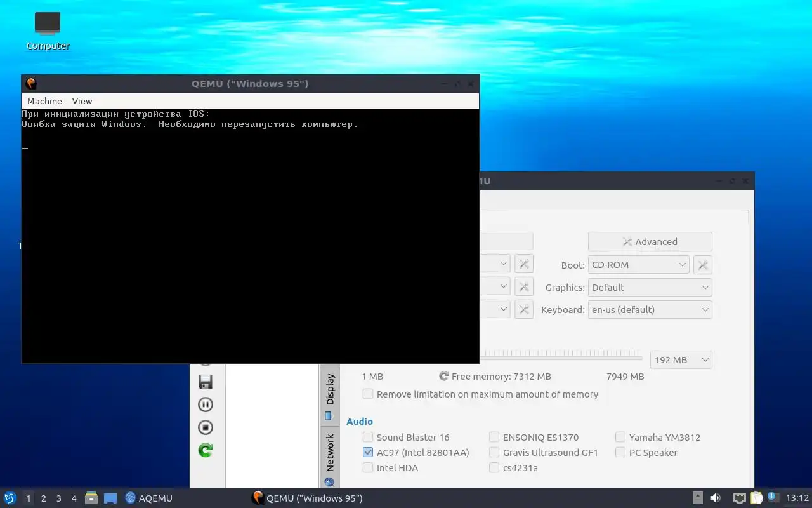Open the View menu in QEMU window
812x508 pixels.
(x=82, y=101)
